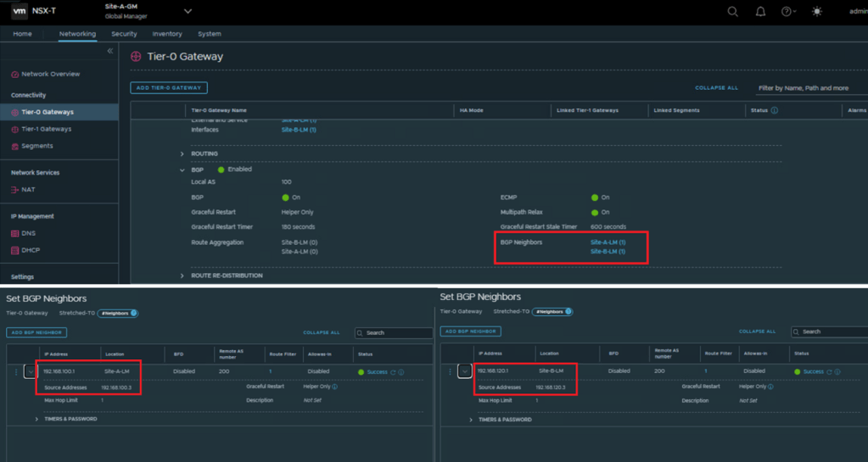Open the notifications bell icon

pos(760,12)
